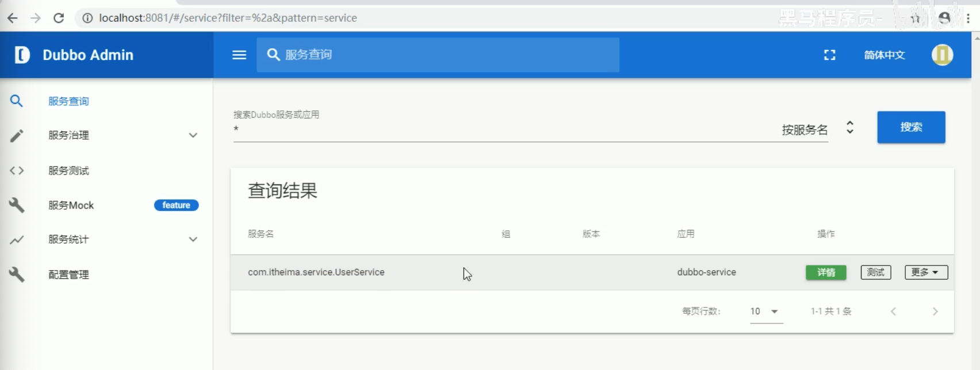
Task: Bookmark page with star icon
Action: [x=915, y=18]
